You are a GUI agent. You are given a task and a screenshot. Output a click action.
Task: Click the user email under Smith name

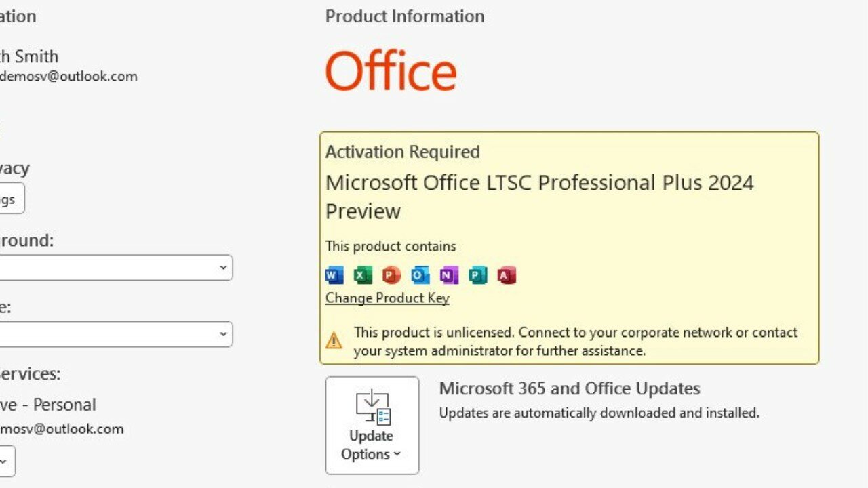coord(68,77)
